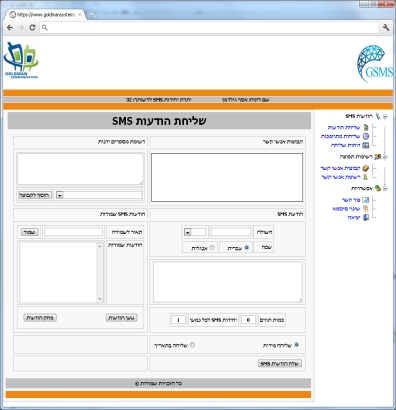Image resolution: width=396 pixels, height=410 pixels.
Task: Click the sender text input field
Action: [x=231, y=232]
